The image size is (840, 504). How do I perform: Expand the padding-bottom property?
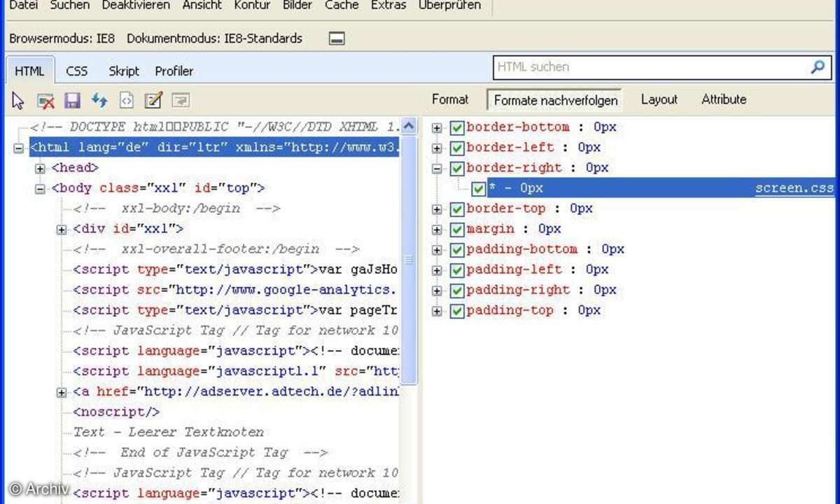click(x=437, y=250)
